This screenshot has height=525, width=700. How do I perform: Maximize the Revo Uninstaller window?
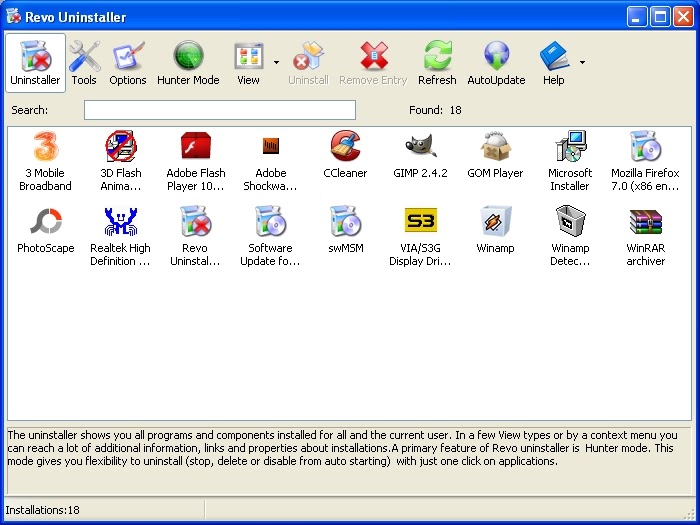point(660,17)
